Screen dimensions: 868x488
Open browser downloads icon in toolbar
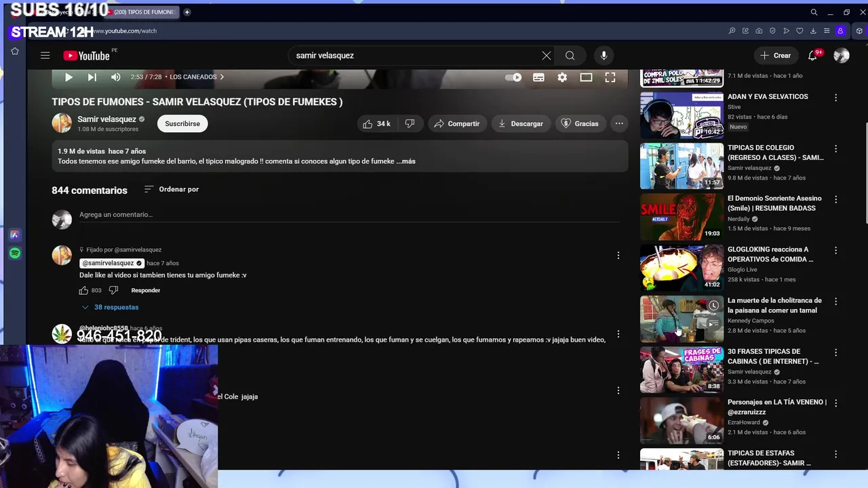pyautogui.click(x=813, y=31)
